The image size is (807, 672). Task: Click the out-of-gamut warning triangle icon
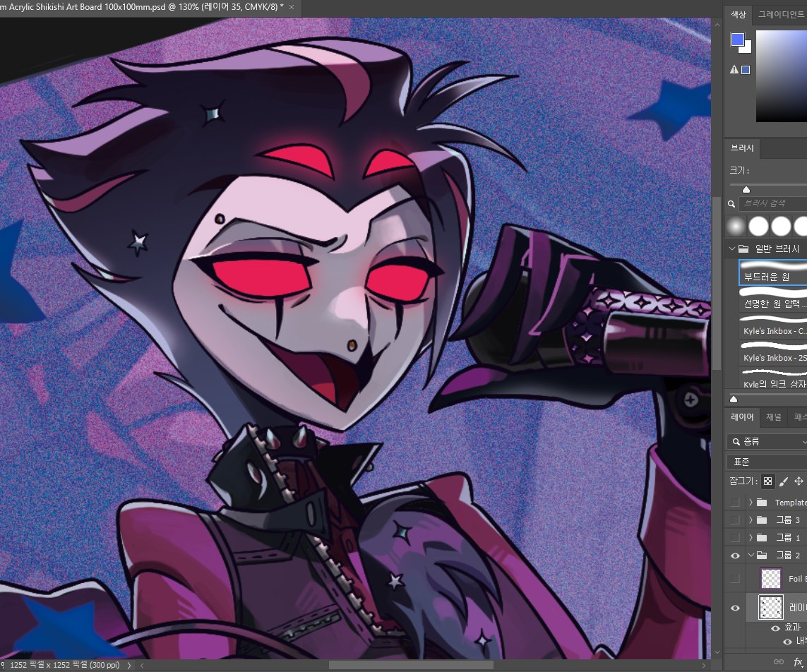tap(734, 69)
